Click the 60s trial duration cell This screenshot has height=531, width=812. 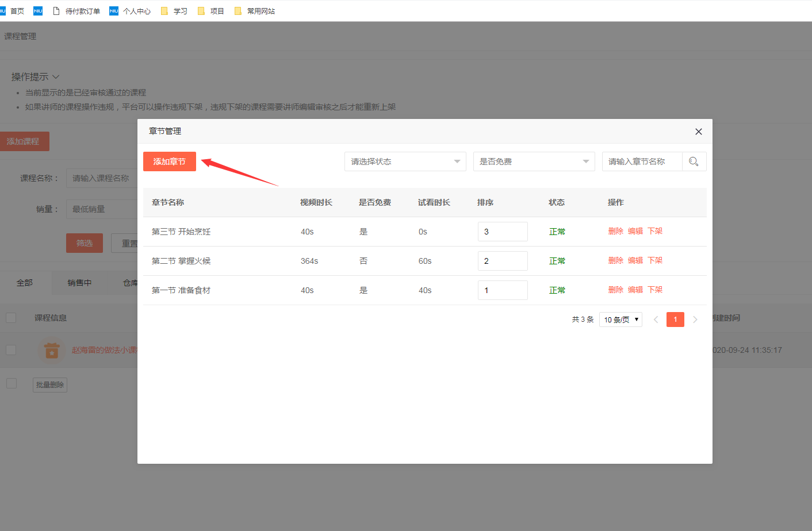[425, 261]
